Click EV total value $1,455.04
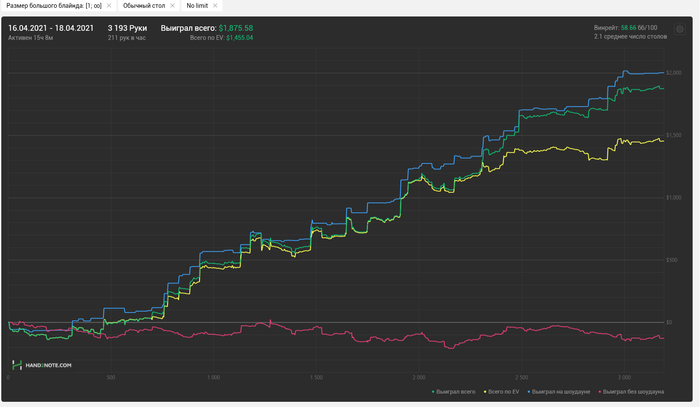The height and width of the screenshot is (407, 700). 240,38
